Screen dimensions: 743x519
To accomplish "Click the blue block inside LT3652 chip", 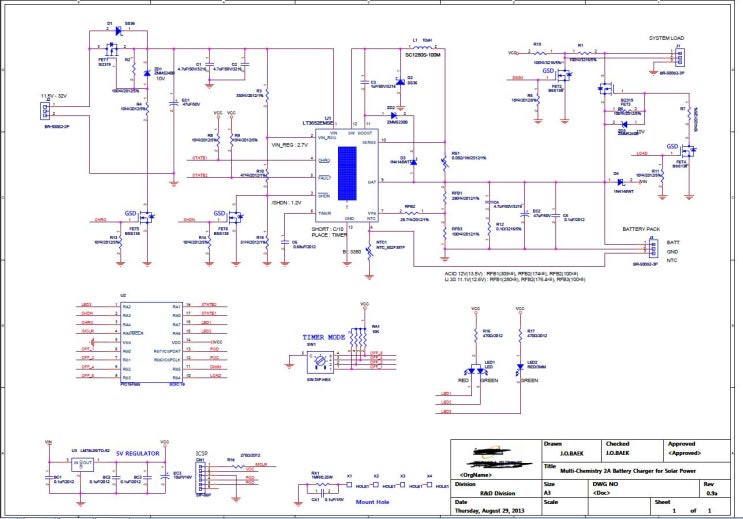I will click(347, 173).
